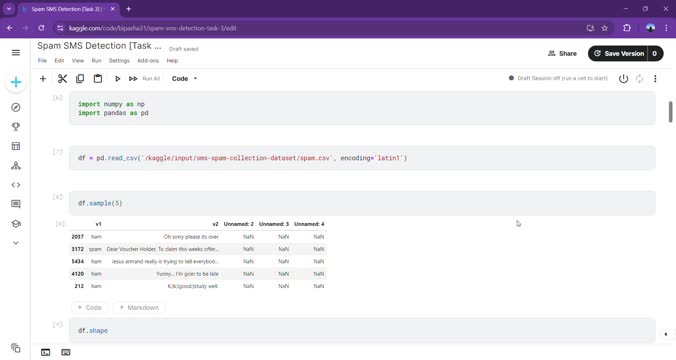676x360 pixels.
Task: Click the paste cell clipboard icon
Action: coord(98,78)
